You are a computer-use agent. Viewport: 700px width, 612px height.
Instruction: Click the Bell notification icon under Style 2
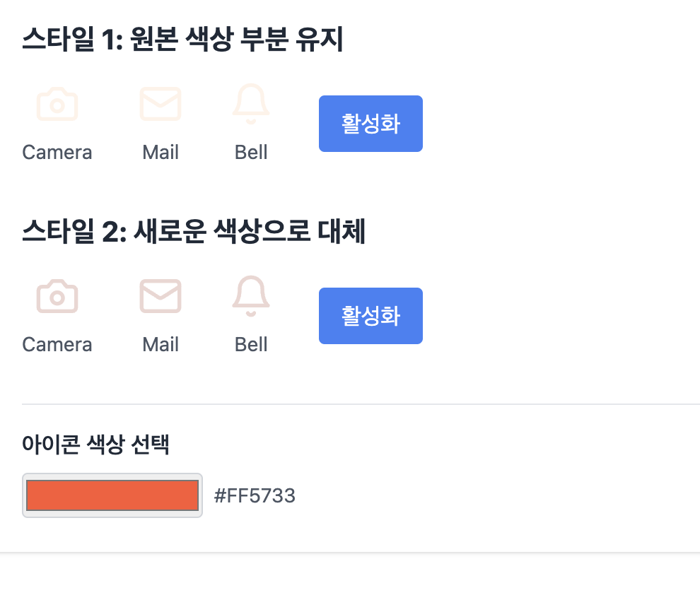tap(251, 296)
